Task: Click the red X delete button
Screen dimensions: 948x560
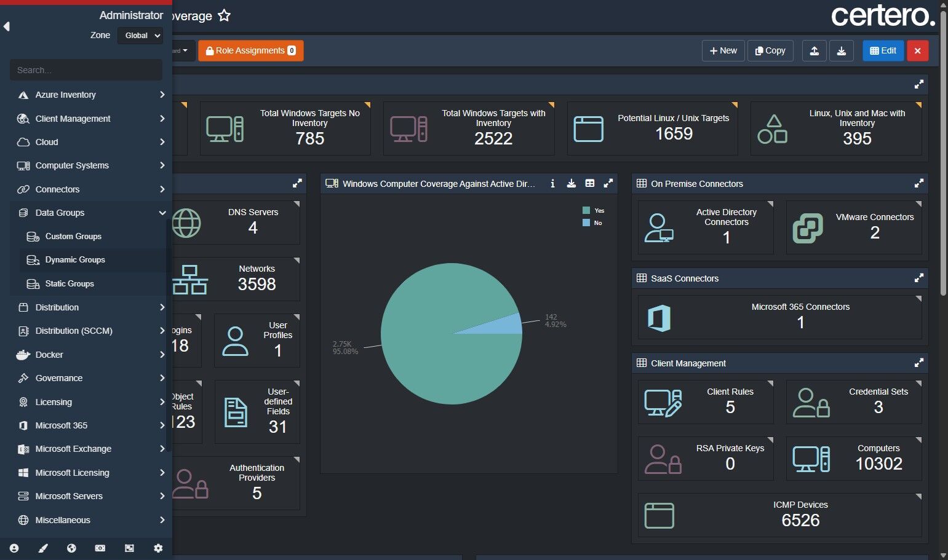Action: [918, 50]
